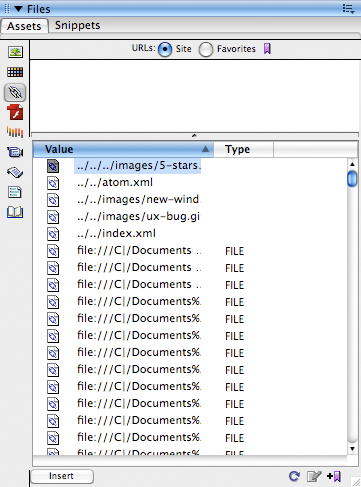This screenshot has width=361, height=487.
Task: Collapse the Files panel group triangle
Action: 18,9
